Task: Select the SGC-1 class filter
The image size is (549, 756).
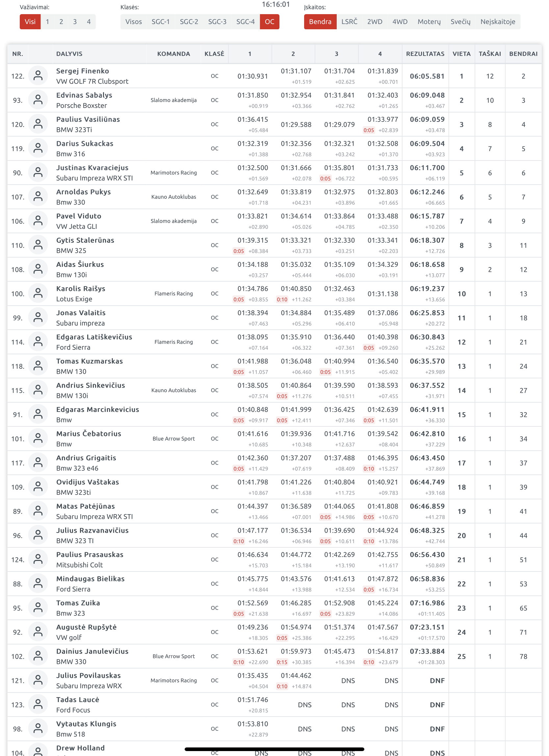Action: point(161,22)
